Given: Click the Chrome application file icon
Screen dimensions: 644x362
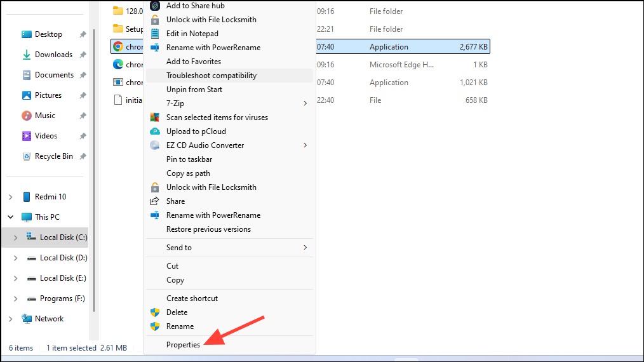Looking at the screenshot, I should [x=118, y=47].
